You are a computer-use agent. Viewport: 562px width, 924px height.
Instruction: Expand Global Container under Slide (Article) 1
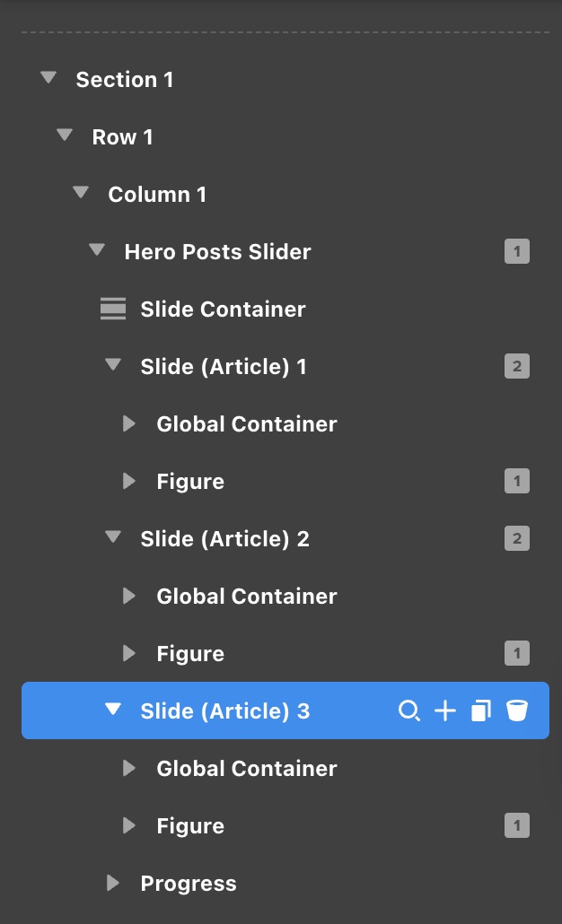[x=129, y=423]
